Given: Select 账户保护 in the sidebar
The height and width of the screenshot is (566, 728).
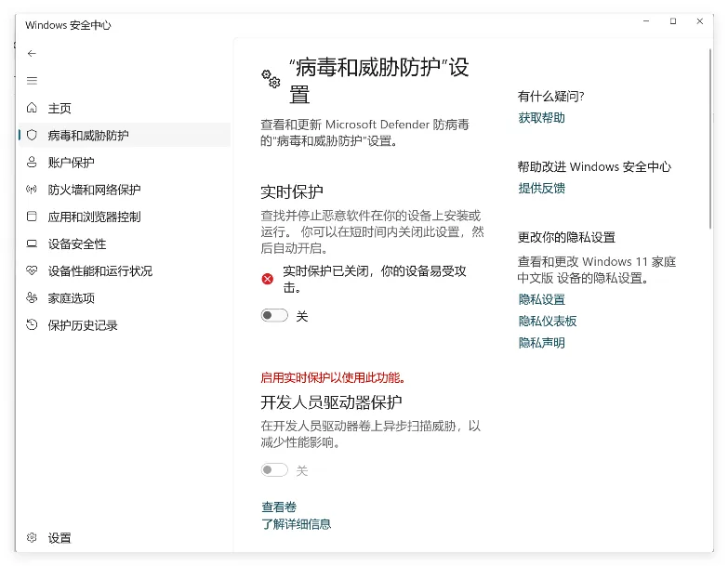Looking at the screenshot, I should coord(124,163).
